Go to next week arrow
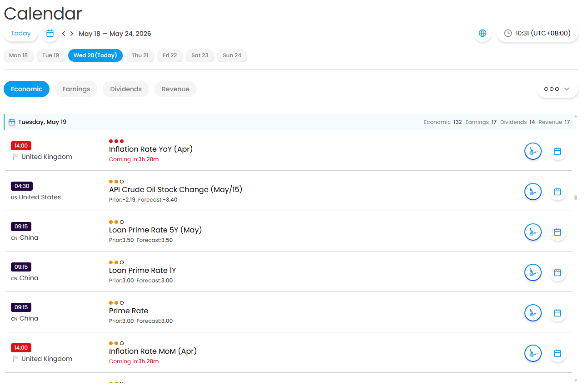The height and width of the screenshot is (385, 588). [x=72, y=34]
